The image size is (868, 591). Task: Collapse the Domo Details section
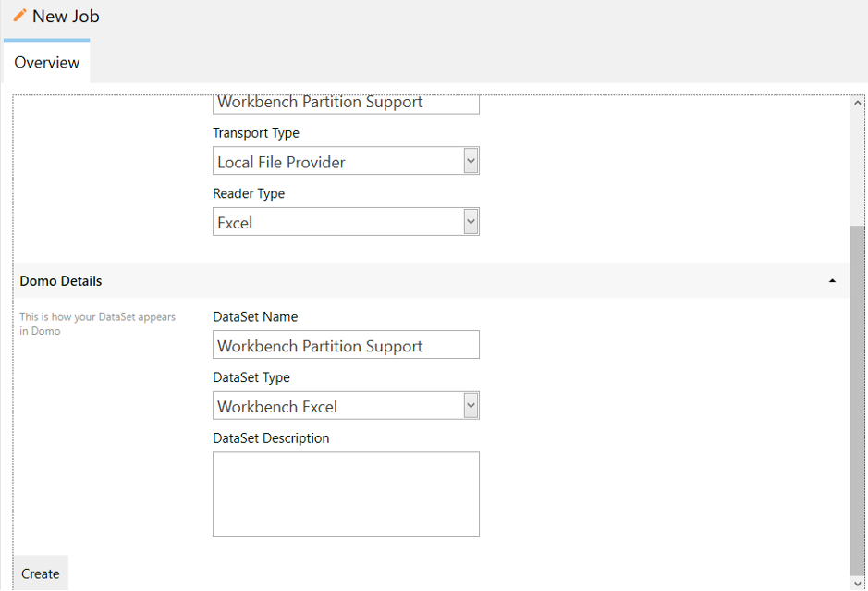[831, 280]
